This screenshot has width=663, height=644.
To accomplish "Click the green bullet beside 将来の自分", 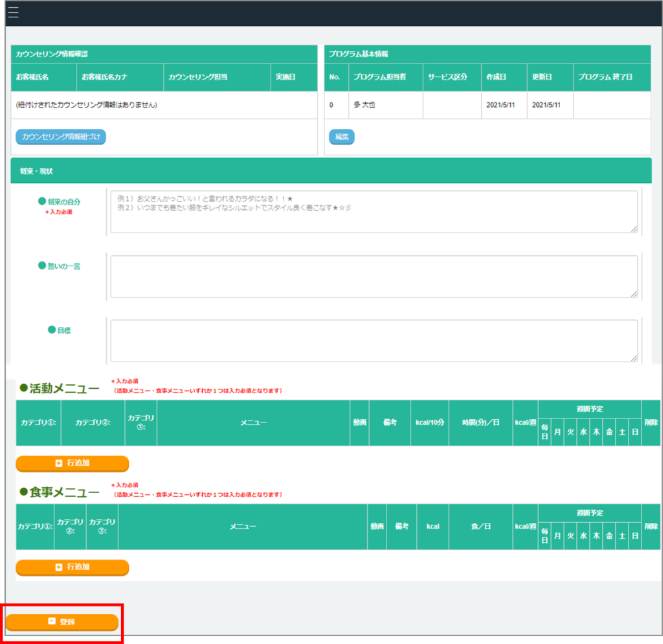I will point(42,201).
